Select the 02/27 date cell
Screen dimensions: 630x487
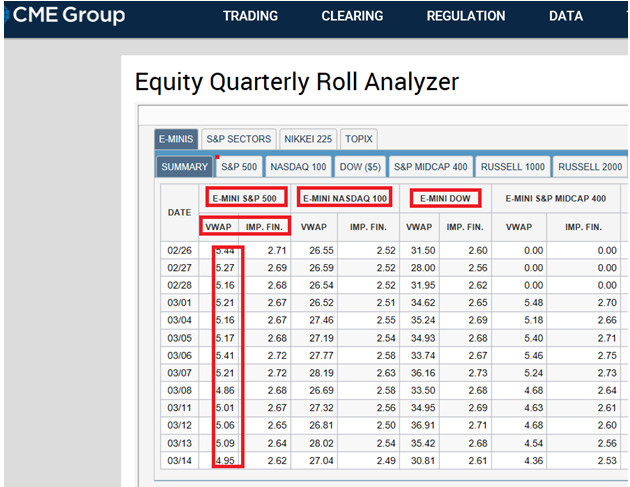point(179,268)
